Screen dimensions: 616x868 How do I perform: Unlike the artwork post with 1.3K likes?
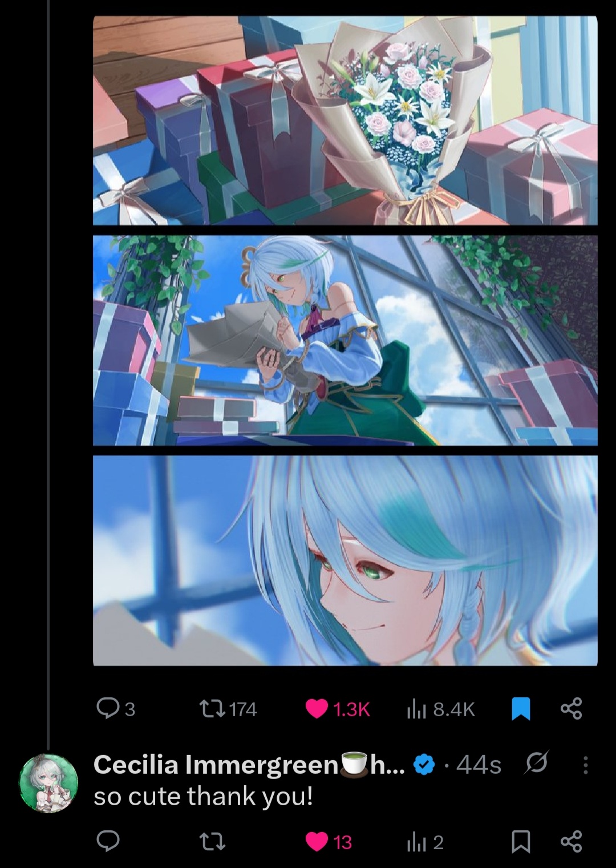[x=338, y=709]
